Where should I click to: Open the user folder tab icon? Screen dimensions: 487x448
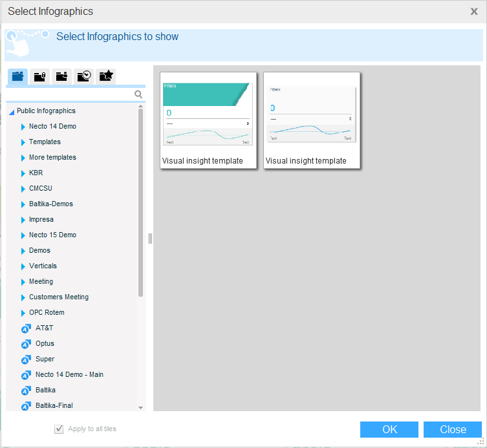click(61, 76)
